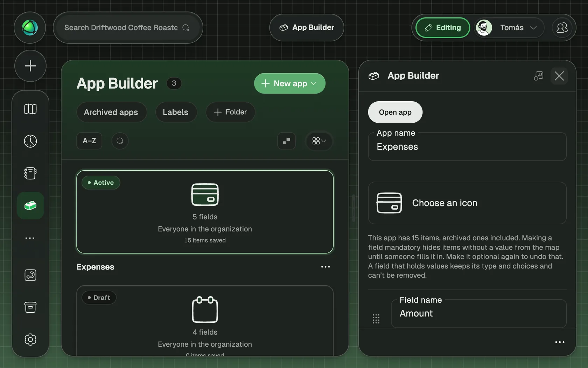The height and width of the screenshot is (368, 588).
Task: Open the map view in sidebar
Action: pos(30,109)
